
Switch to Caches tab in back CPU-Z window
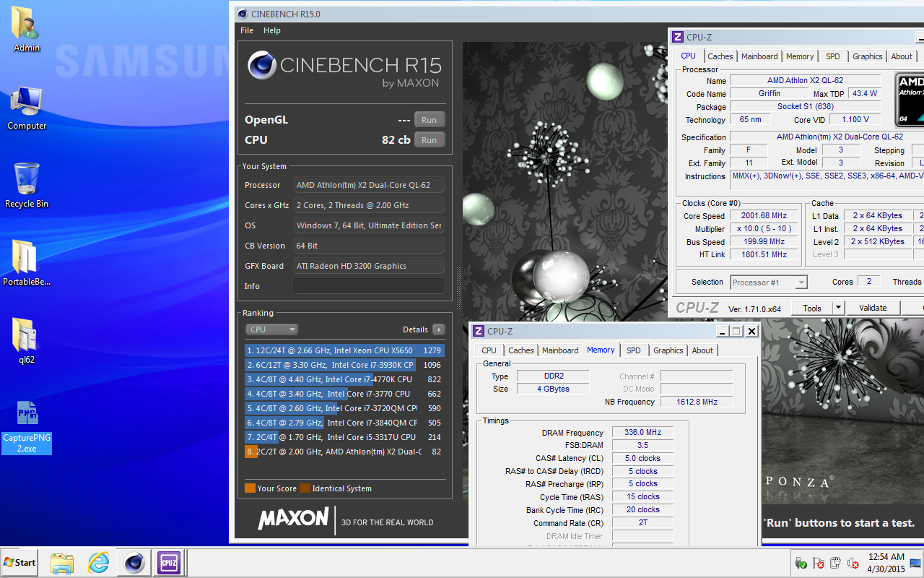point(720,56)
